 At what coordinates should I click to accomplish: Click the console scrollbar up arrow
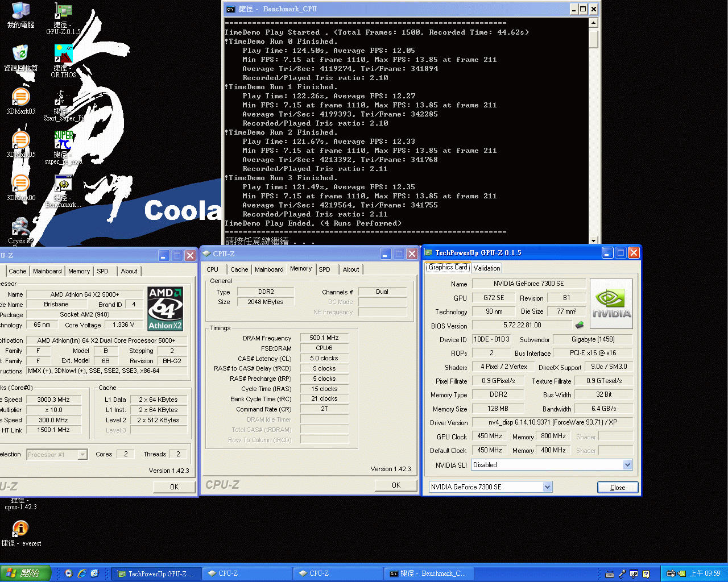(x=593, y=23)
